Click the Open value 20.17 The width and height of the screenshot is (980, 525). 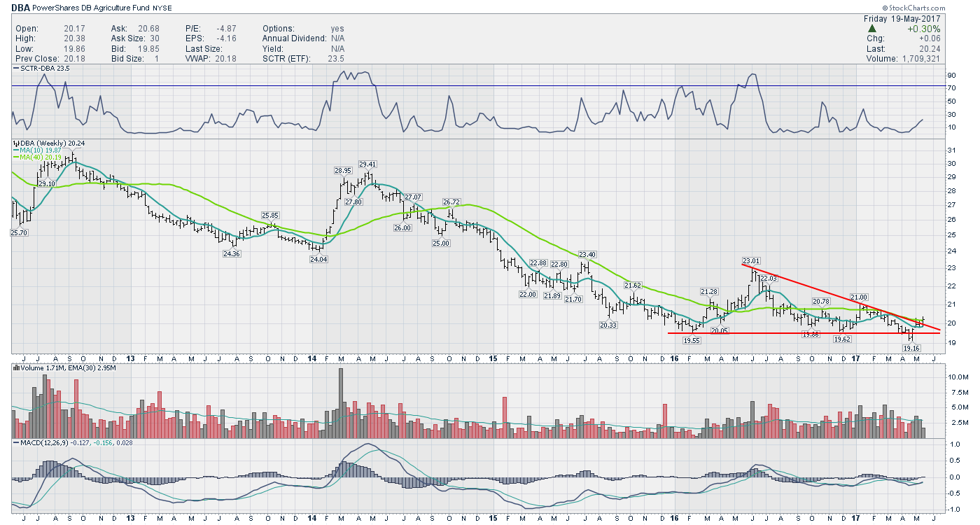(75, 29)
